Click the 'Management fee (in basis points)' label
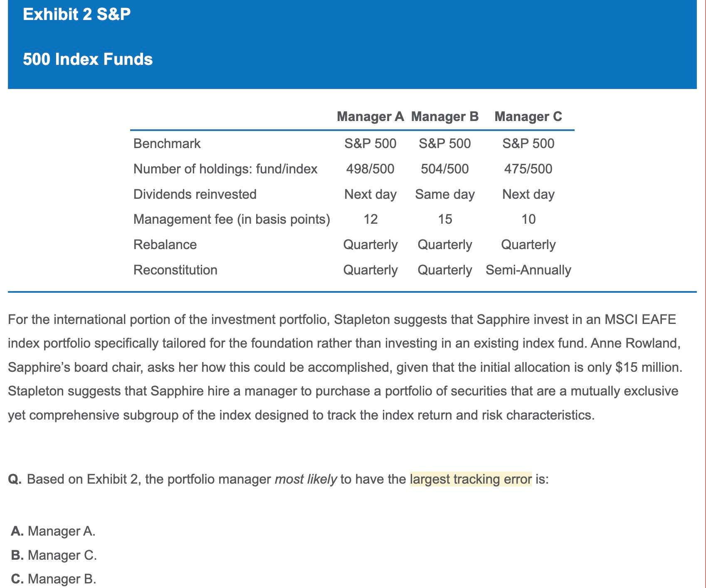 pos(232,219)
